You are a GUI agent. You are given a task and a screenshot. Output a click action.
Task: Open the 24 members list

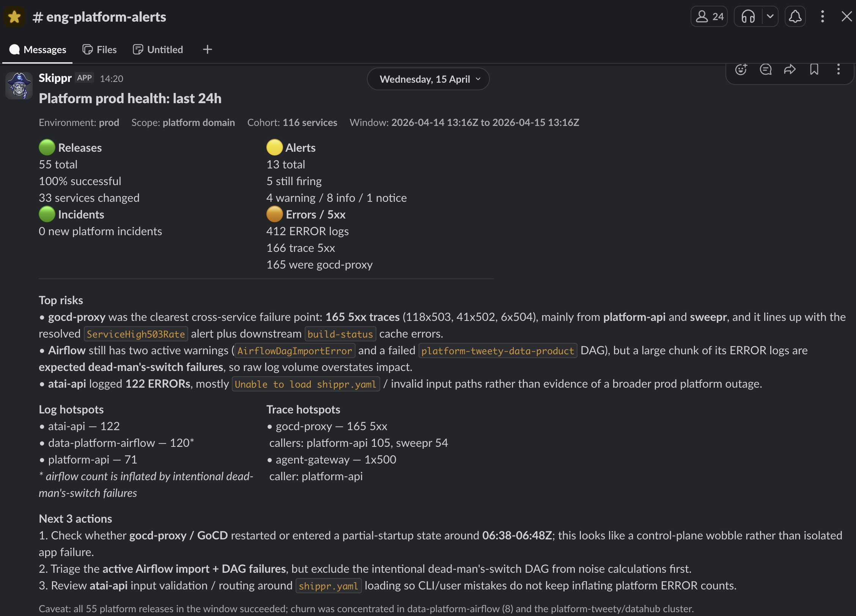click(709, 17)
